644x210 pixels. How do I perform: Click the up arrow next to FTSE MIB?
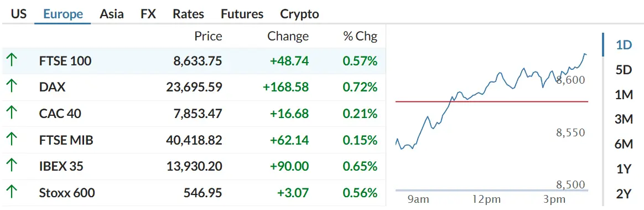click(12, 140)
